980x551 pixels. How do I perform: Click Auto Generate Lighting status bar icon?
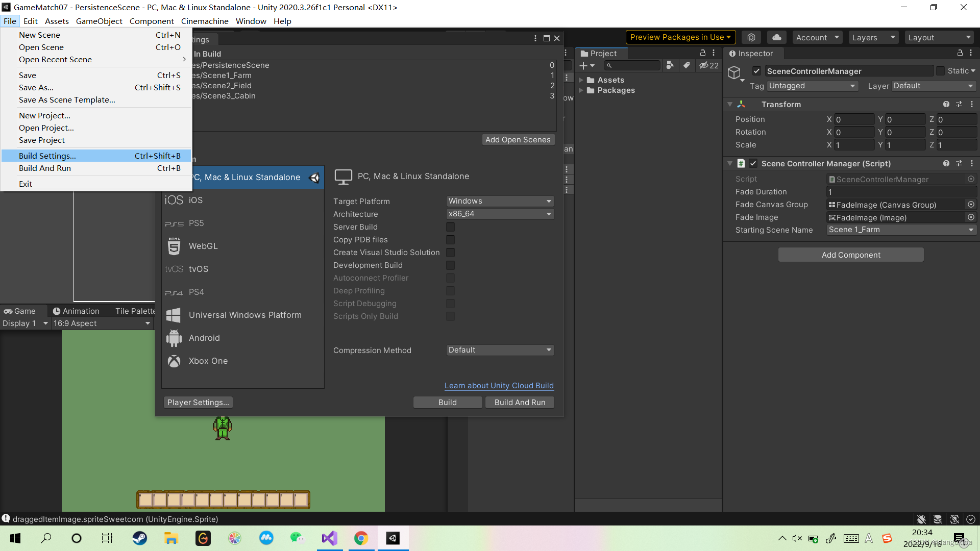pos(954,519)
